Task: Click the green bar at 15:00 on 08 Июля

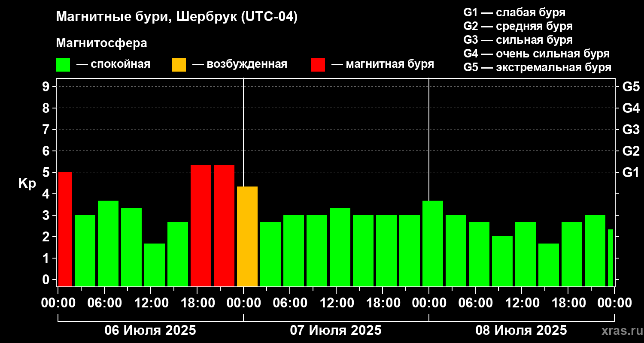Action: (x=549, y=265)
